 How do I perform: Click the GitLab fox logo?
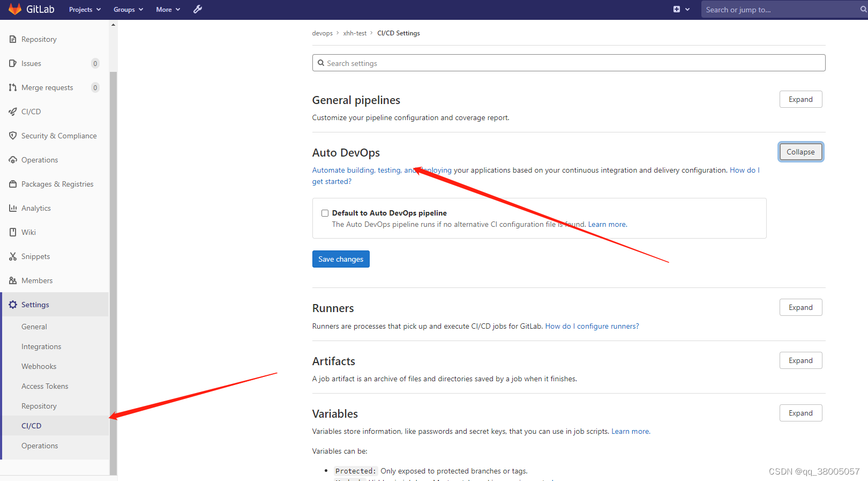(15, 9)
